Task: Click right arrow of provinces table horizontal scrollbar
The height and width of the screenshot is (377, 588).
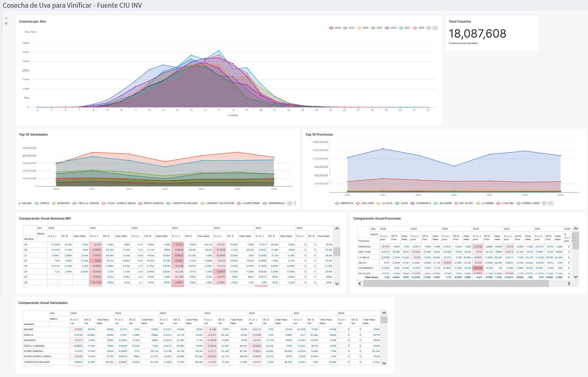Action: [569, 283]
